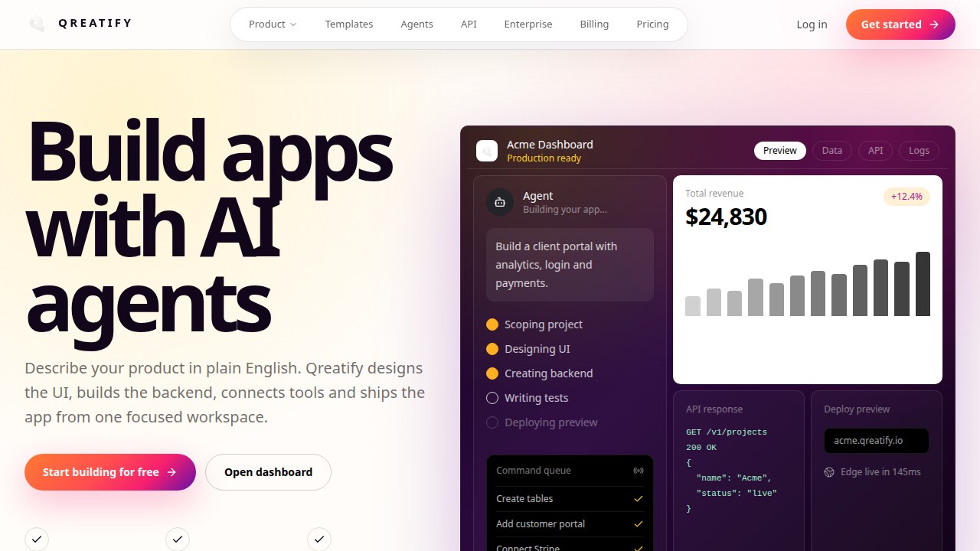Select the Deploying preview step circle
This screenshot has height=551, width=980.
click(492, 422)
